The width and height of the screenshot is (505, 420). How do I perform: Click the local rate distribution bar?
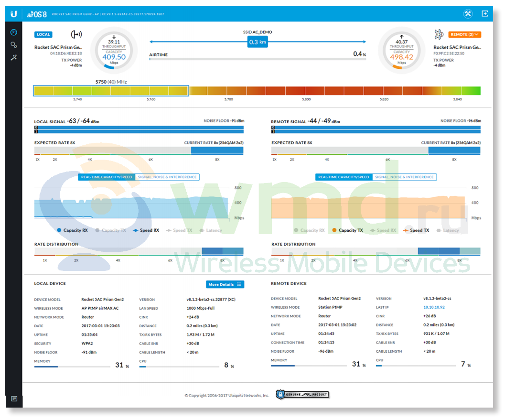coord(139,251)
